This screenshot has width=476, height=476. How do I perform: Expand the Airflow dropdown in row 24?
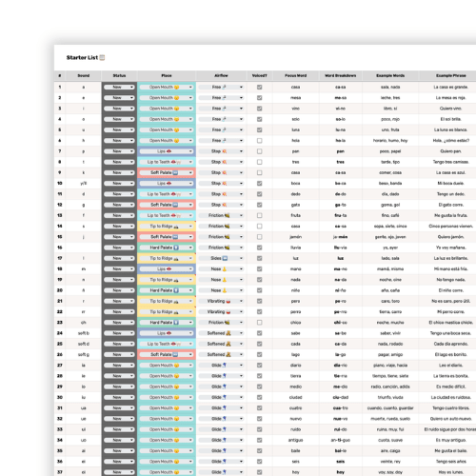tap(221, 333)
